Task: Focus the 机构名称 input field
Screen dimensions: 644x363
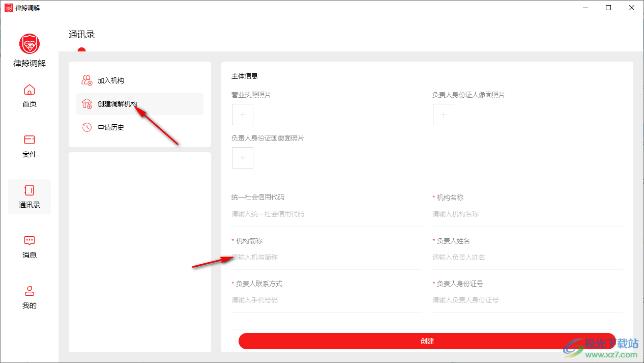Action: (x=526, y=214)
